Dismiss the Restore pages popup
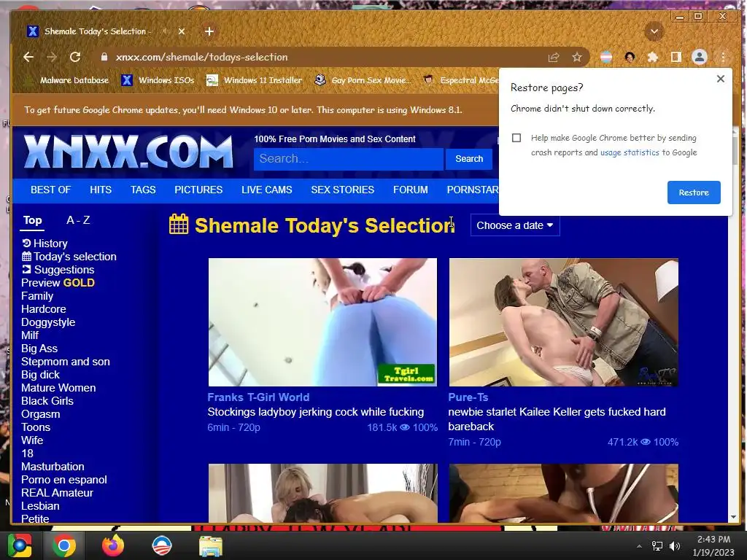Viewport: 747px width, 560px height. click(x=720, y=79)
